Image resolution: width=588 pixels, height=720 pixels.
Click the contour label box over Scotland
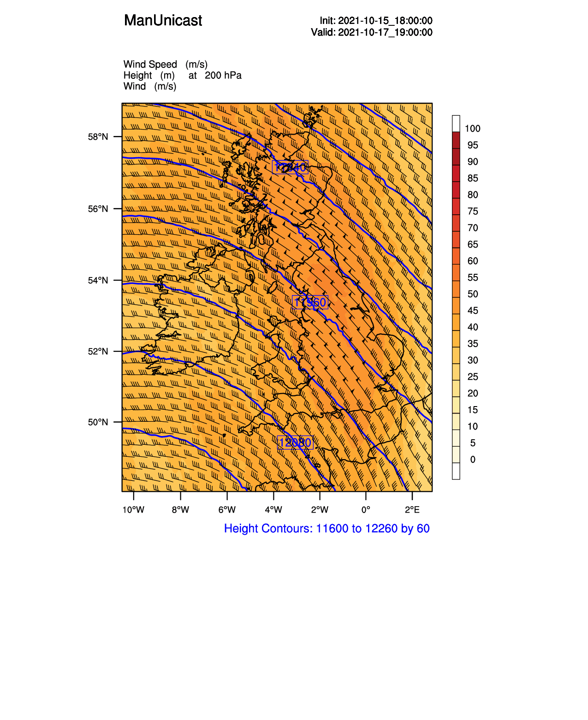290,167
